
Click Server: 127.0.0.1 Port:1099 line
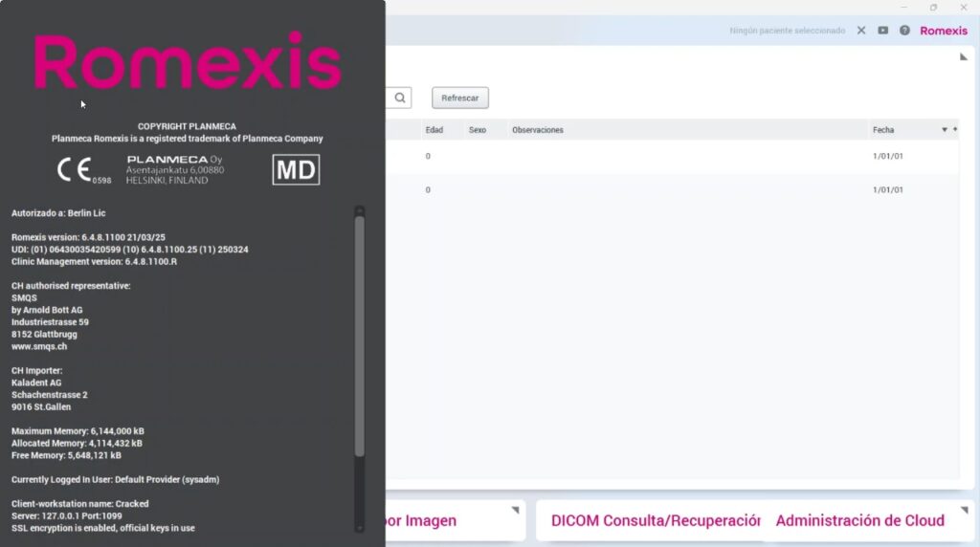coord(66,515)
